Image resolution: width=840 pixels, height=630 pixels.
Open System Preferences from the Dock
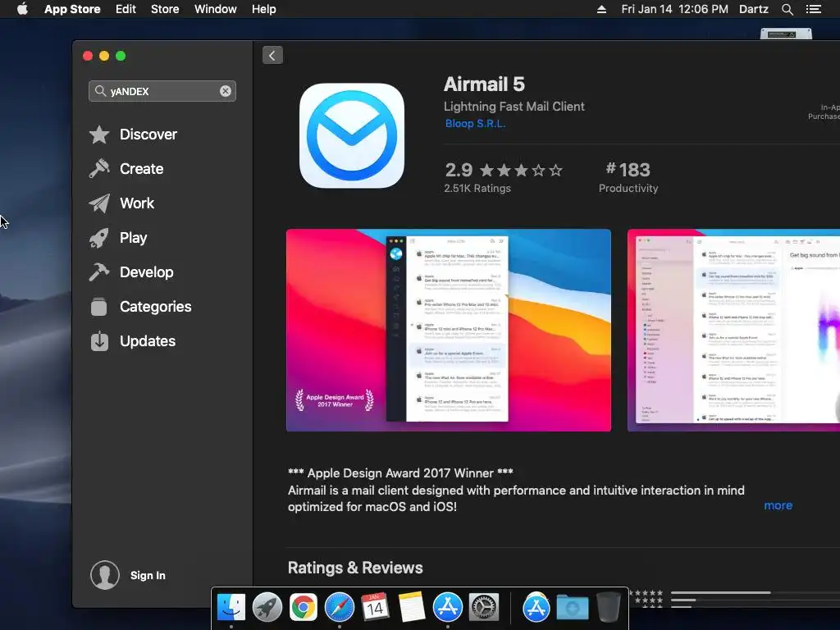click(x=484, y=608)
